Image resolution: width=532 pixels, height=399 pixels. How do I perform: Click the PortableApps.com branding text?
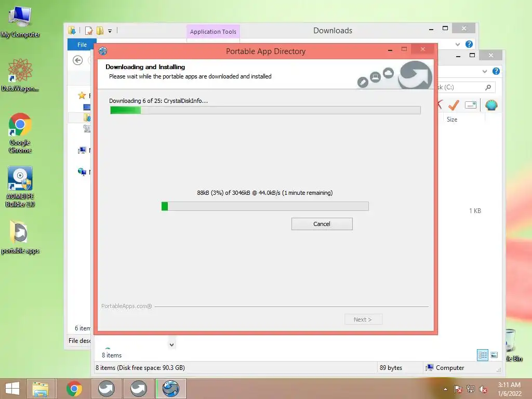pyautogui.click(x=127, y=306)
